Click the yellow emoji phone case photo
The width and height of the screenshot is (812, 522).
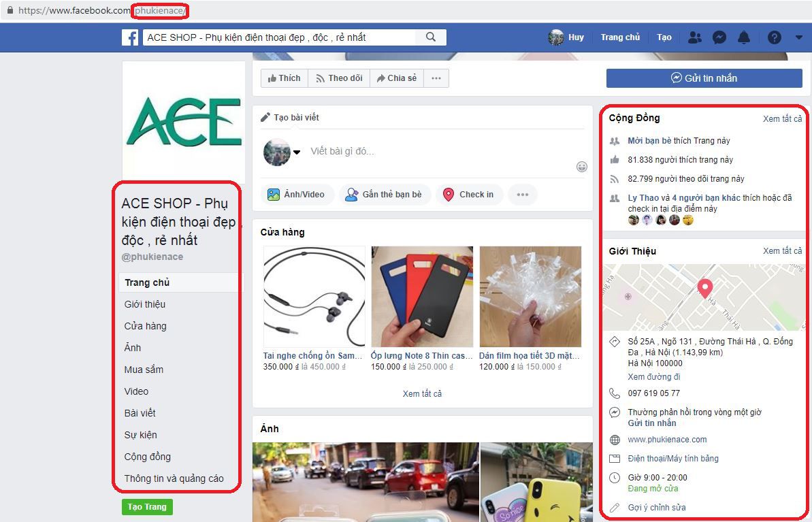click(x=536, y=482)
